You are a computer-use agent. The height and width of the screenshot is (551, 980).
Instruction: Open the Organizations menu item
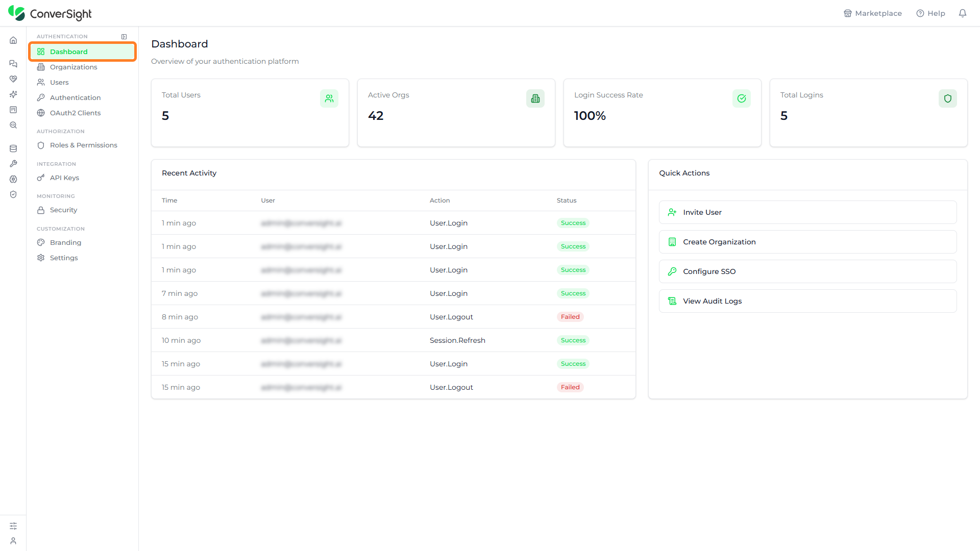click(x=83, y=67)
